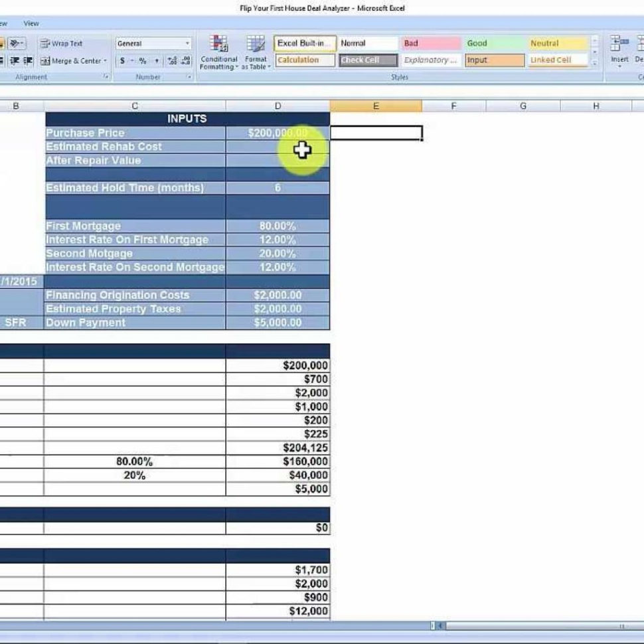Viewport: 644px width, 644px height.
Task: Select Estimated Hold Time value 6
Action: [278, 188]
